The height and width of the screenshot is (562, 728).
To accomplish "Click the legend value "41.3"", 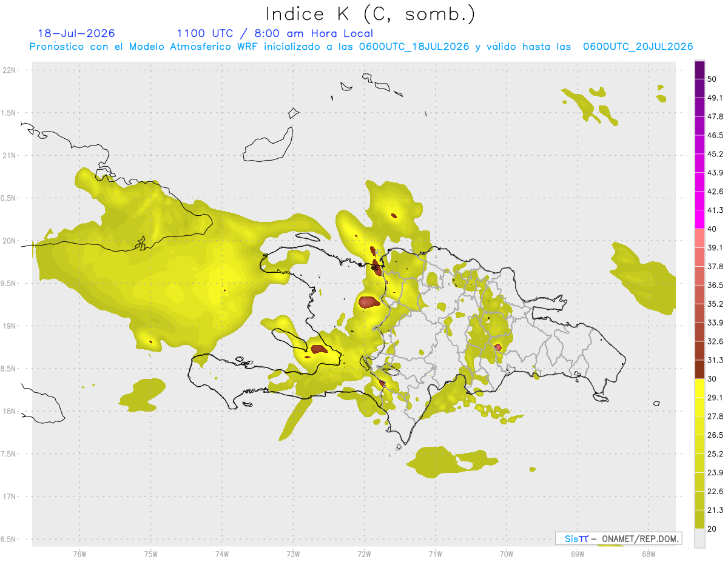I will click(x=715, y=210).
